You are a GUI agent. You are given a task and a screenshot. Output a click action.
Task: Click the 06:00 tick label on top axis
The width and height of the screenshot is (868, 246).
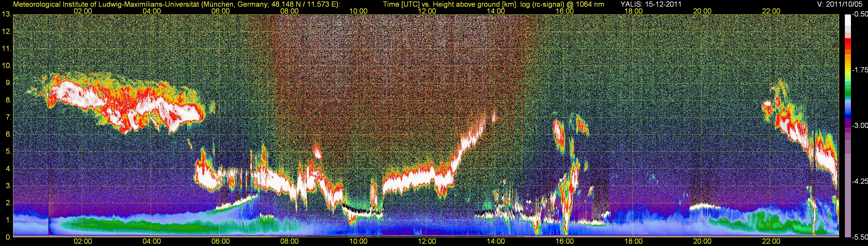click(221, 11)
